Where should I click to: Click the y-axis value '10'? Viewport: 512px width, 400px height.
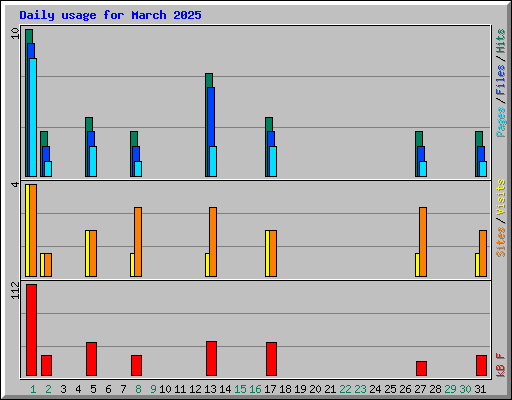15,33
